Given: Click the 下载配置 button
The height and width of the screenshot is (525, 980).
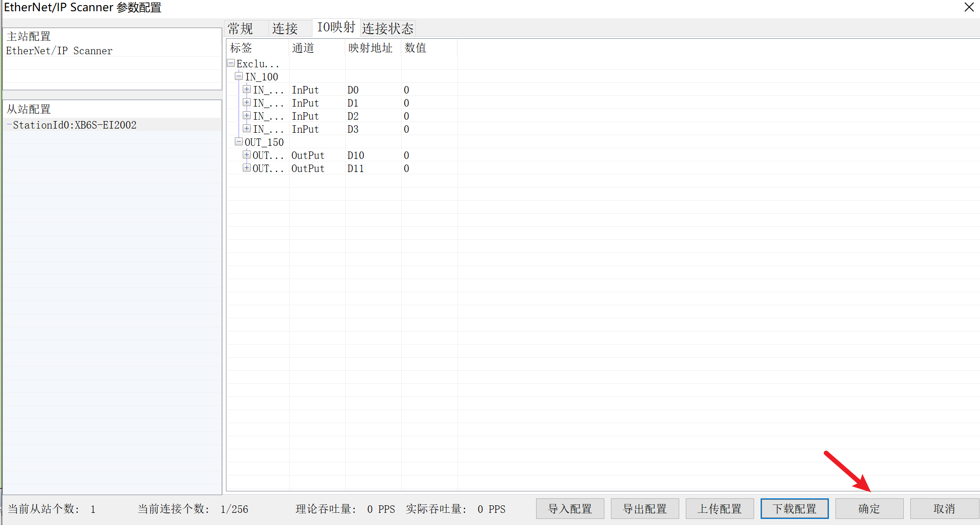Looking at the screenshot, I should click(794, 509).
